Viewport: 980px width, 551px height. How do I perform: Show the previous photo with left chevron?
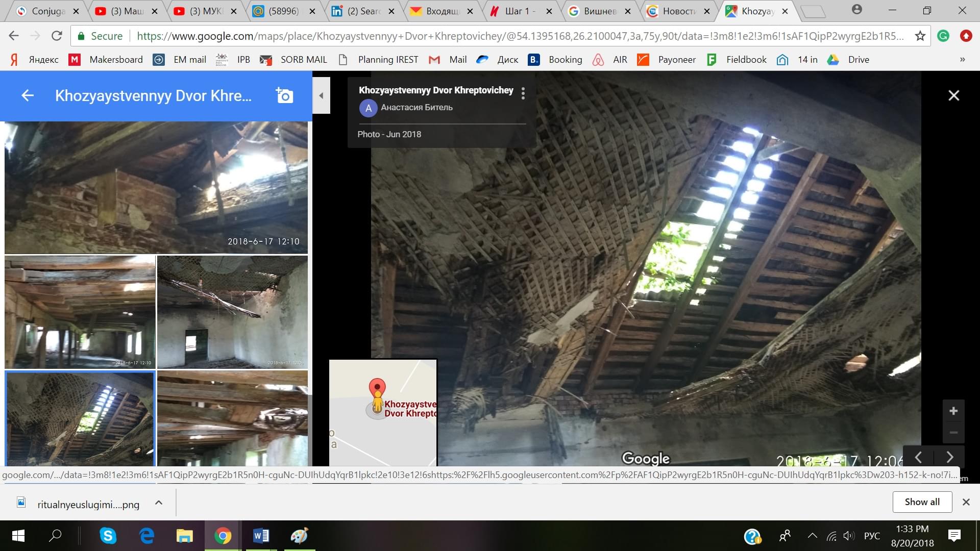point(918,457)
